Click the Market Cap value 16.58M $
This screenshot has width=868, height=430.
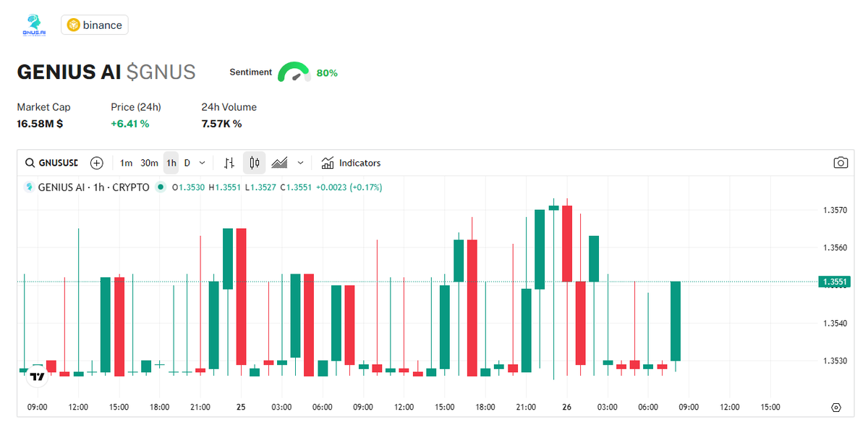40,124
